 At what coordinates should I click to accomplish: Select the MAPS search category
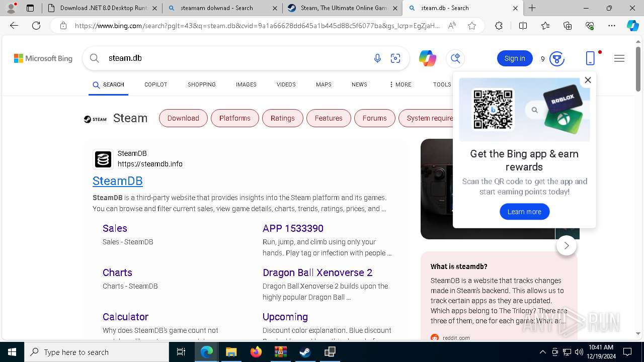[324, 84]
